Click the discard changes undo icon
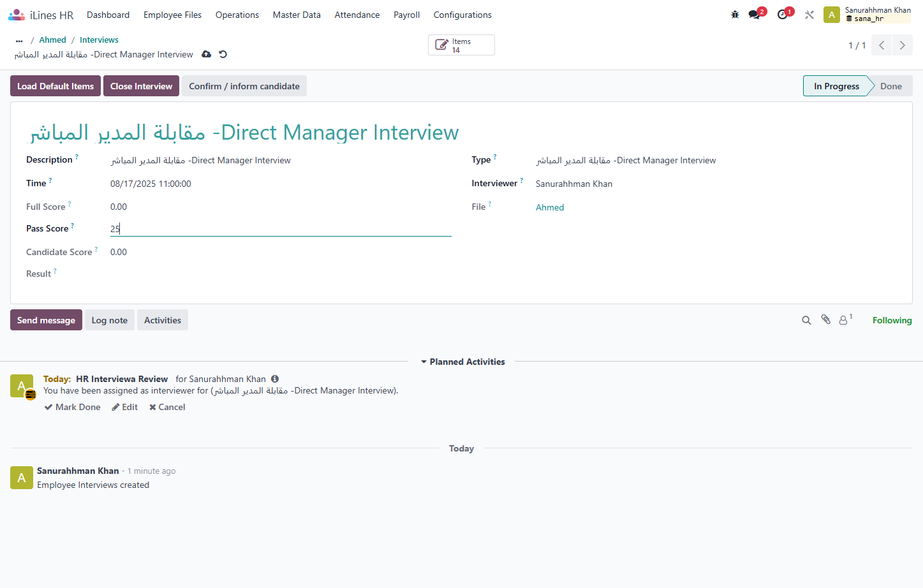This screenshot has height=588, width=923. coord(223,54)
